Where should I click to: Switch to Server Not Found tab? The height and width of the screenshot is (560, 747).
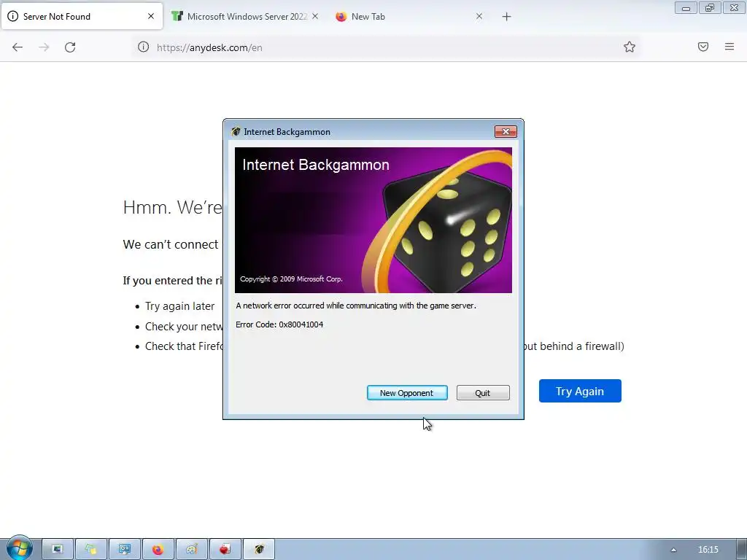[x=82, y=17]
